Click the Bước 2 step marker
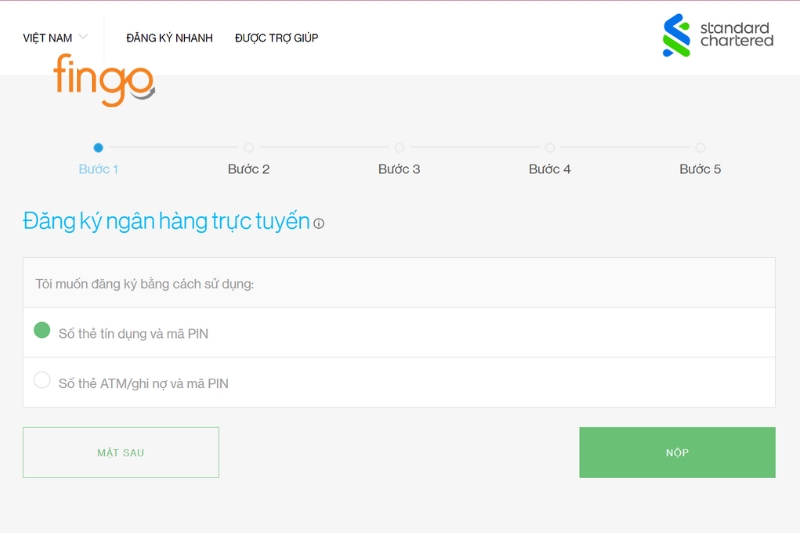 (248, 148)
